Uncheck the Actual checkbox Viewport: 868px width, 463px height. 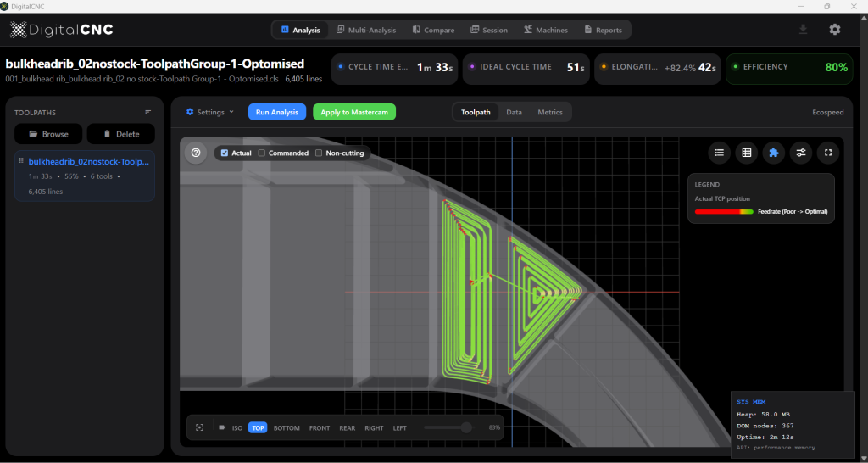224,153
